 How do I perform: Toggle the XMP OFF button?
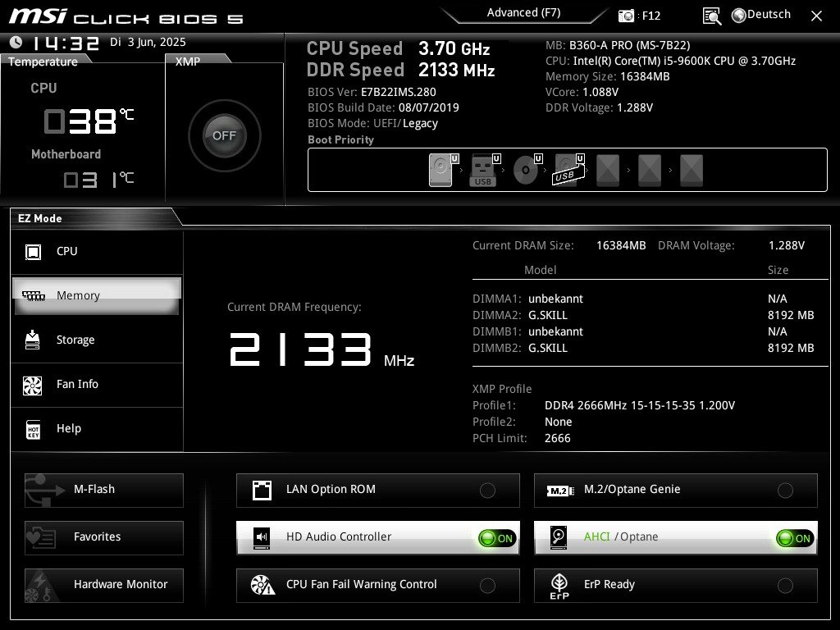(x=225, y=135)
